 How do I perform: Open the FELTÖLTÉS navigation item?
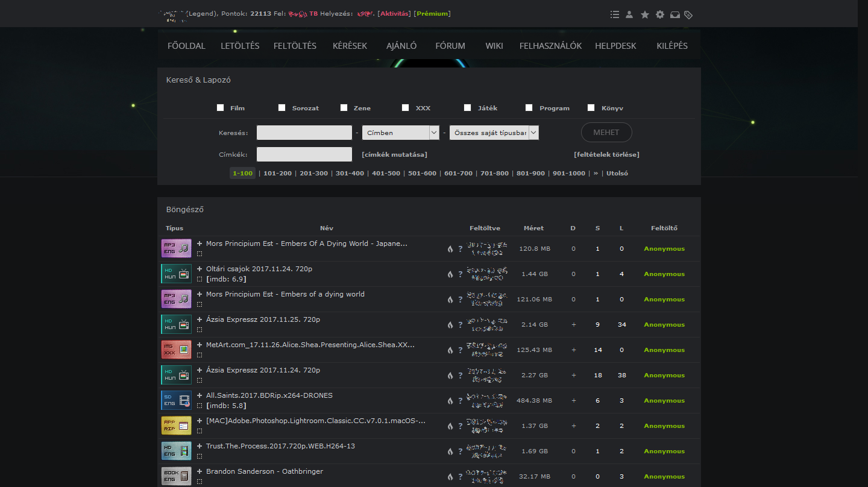point(295,46)
